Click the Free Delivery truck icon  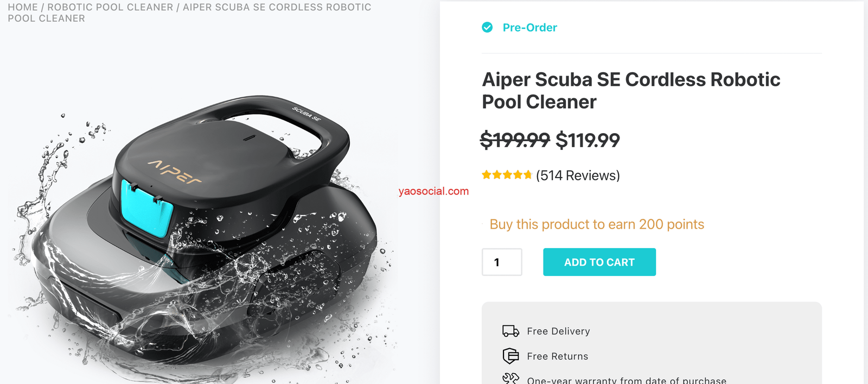click(x=510, y=331)
